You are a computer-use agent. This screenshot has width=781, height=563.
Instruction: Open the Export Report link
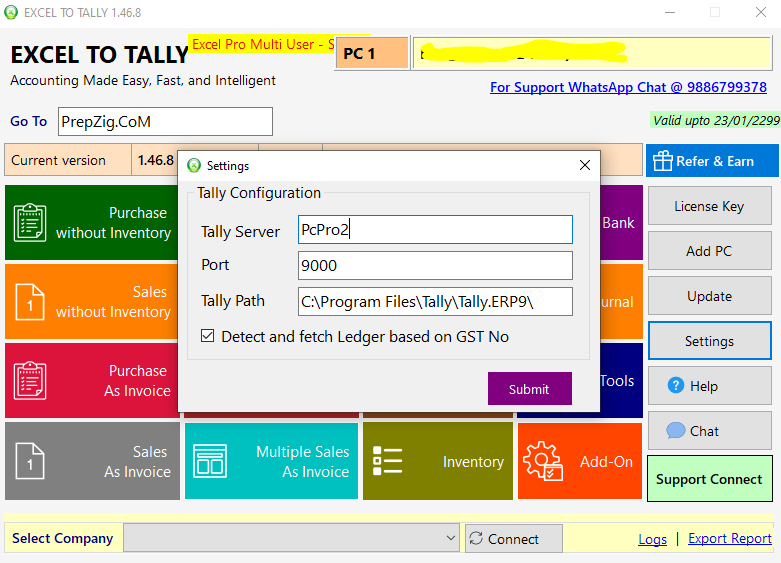pos(730,539)
